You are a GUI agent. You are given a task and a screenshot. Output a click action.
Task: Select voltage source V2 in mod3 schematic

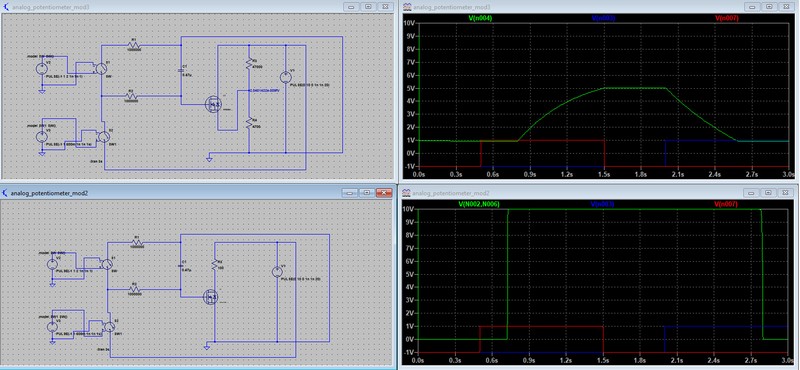(x=42, y=68)
